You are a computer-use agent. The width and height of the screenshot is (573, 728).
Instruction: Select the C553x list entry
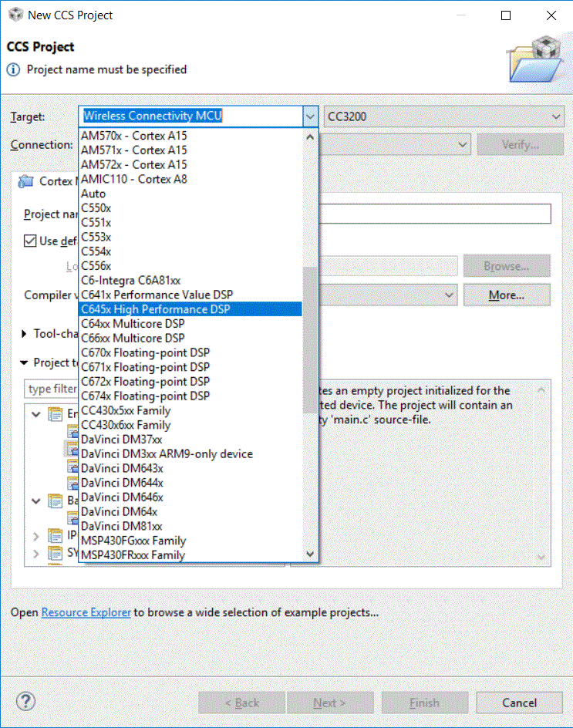190,237
